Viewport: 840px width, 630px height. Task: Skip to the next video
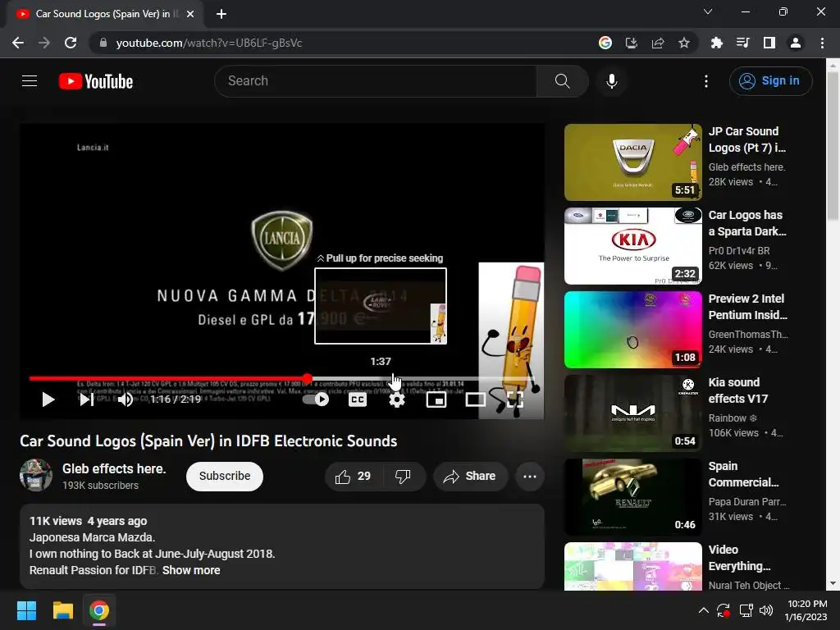point(86,399)
